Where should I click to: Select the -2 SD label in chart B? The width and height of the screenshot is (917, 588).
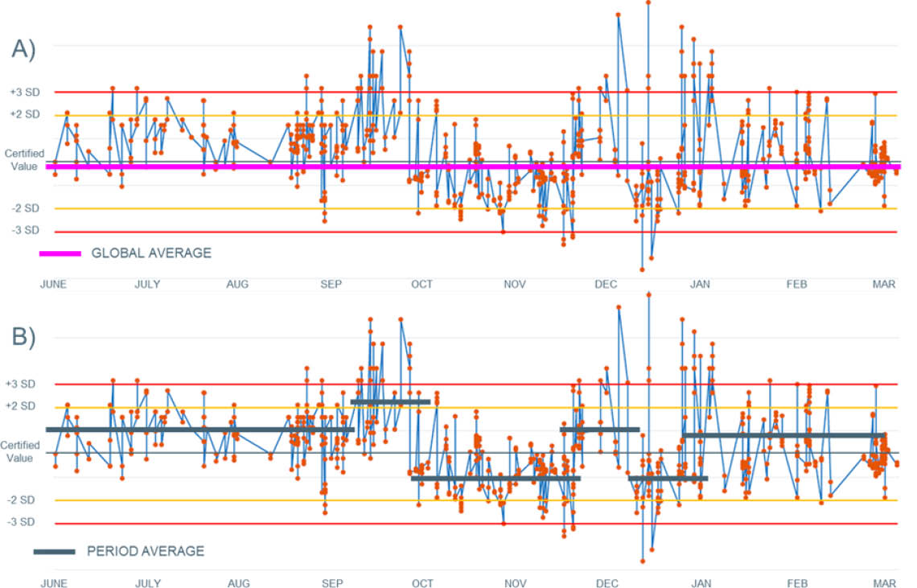(24, 500)
